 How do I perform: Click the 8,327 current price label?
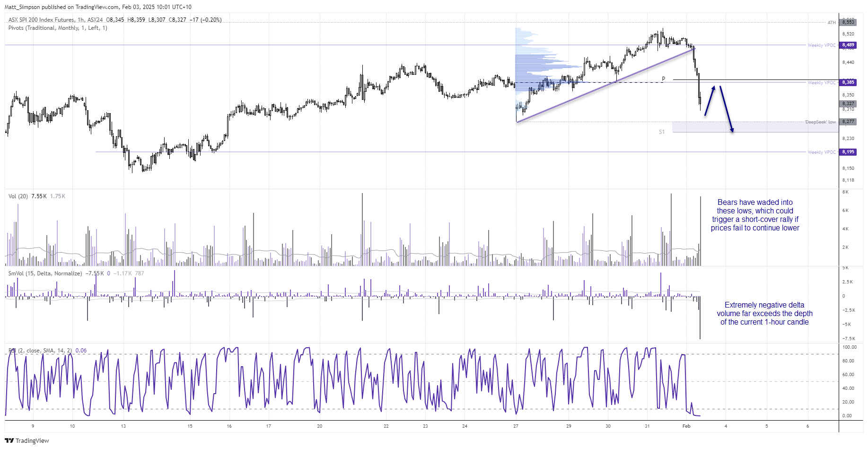(848, 104)
